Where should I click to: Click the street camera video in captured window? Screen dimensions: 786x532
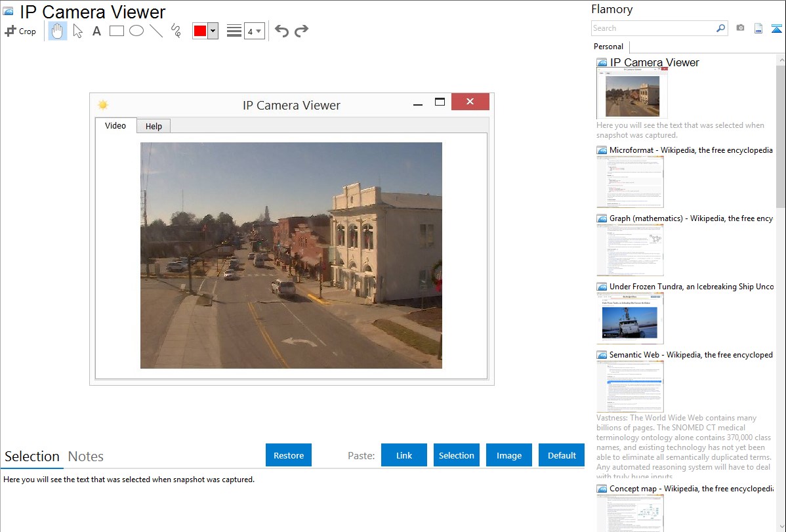(x=291, y=256)
